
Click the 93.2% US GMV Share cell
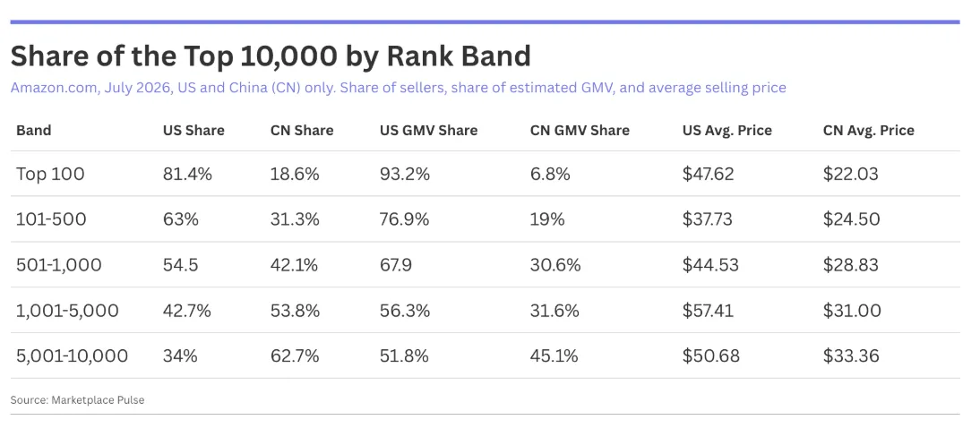click(405, 174)
